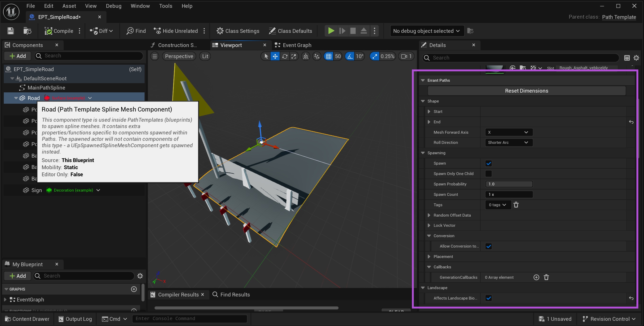Viewport: 644px width, 326px height.
Task: Expand the Random Offset Data section
Action: [x=429, y=215]
